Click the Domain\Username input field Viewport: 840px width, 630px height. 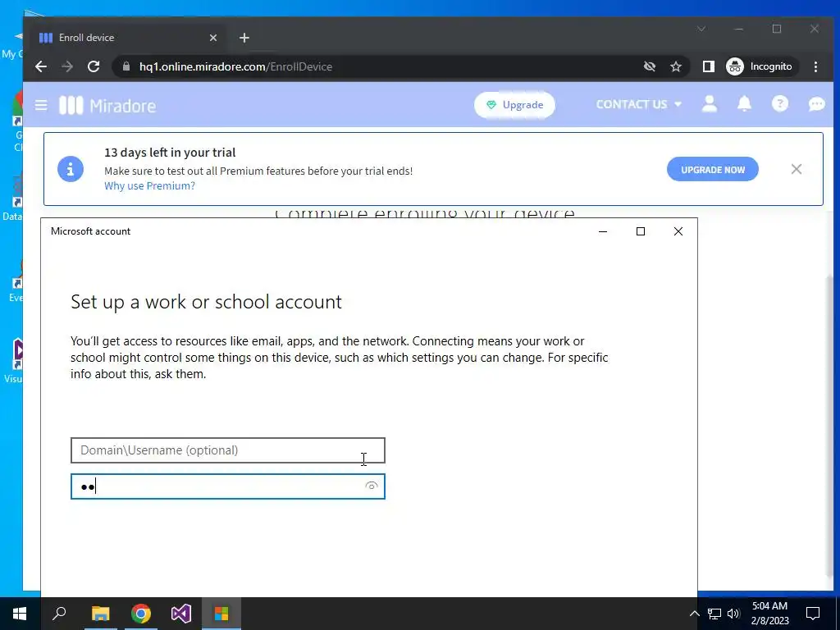[228, 450]
